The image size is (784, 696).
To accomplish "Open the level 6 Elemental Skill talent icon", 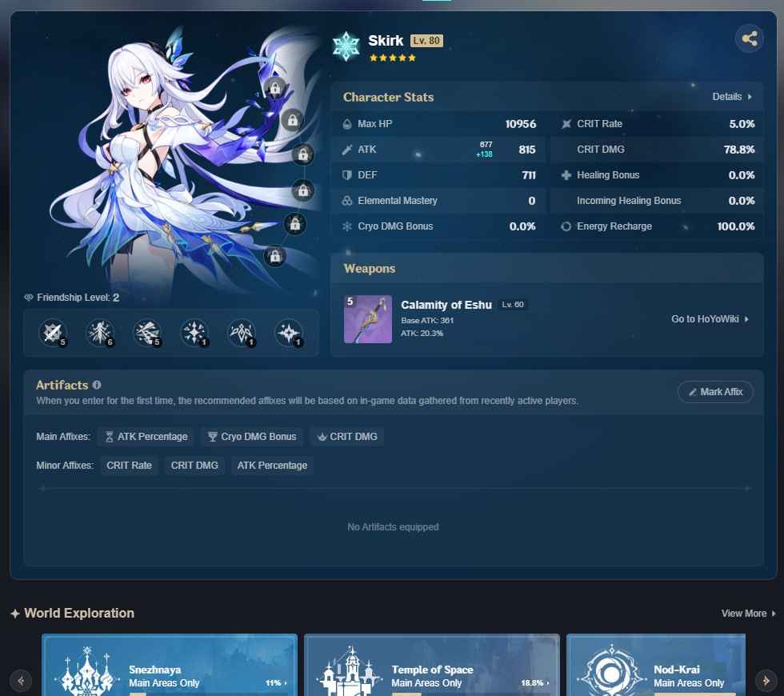I will click(x=100, y=333).
